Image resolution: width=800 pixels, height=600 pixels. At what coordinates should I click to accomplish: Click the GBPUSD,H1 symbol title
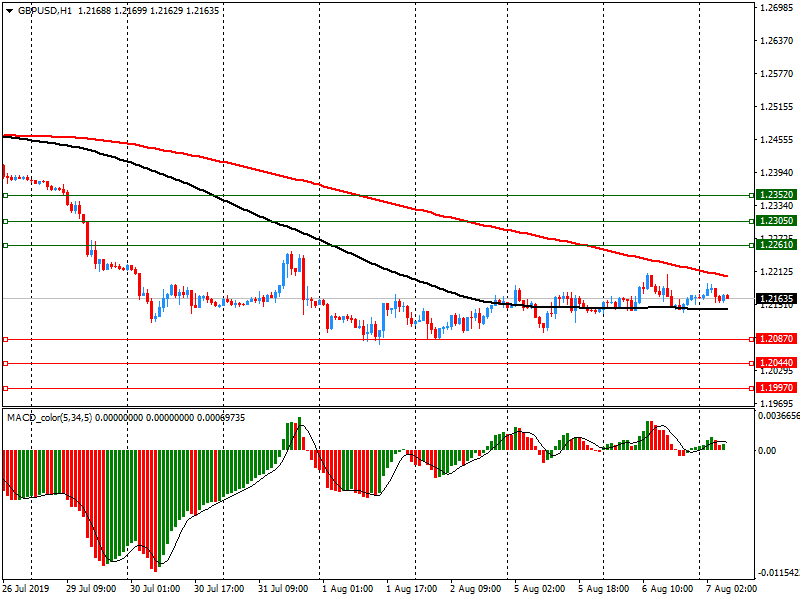[44, 10]
